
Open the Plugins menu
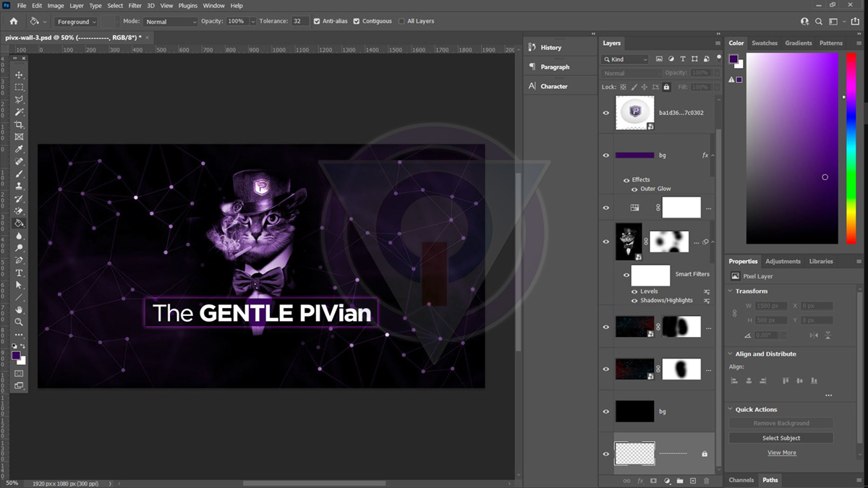[x=188, y=5]
